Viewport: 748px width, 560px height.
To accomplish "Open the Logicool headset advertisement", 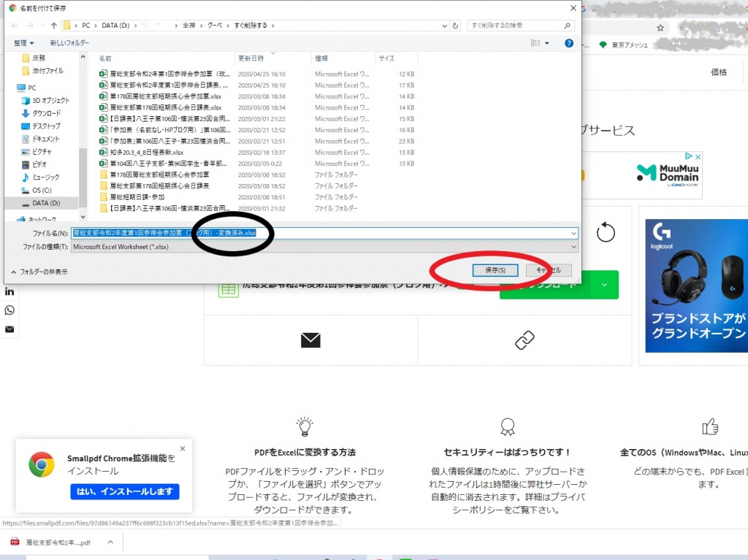I will (x=696, y=285).
